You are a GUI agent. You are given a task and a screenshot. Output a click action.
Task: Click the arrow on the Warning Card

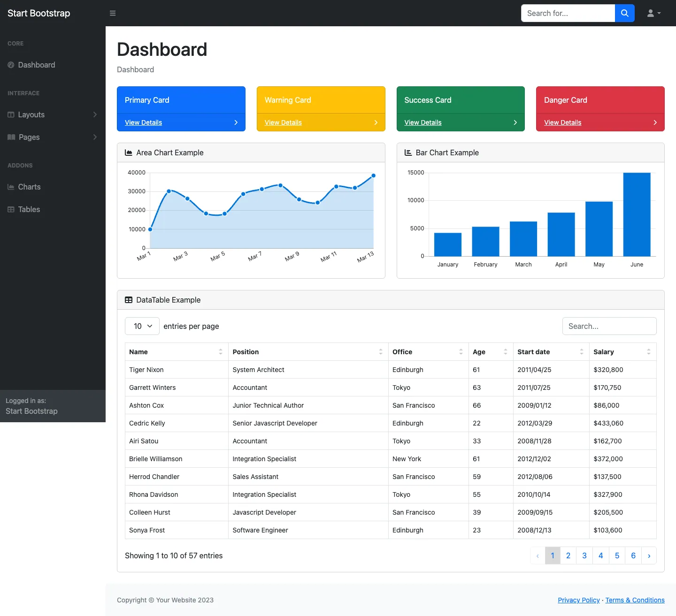click(376, 122)
